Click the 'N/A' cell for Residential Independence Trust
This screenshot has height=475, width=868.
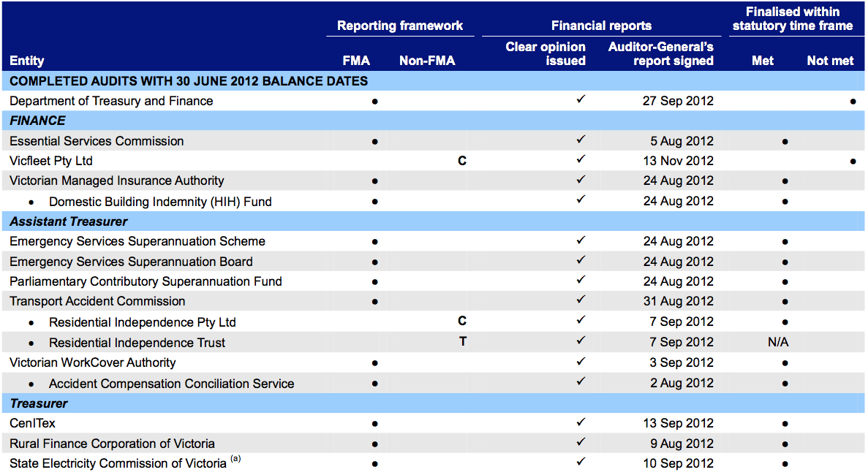tap(778, 342)
